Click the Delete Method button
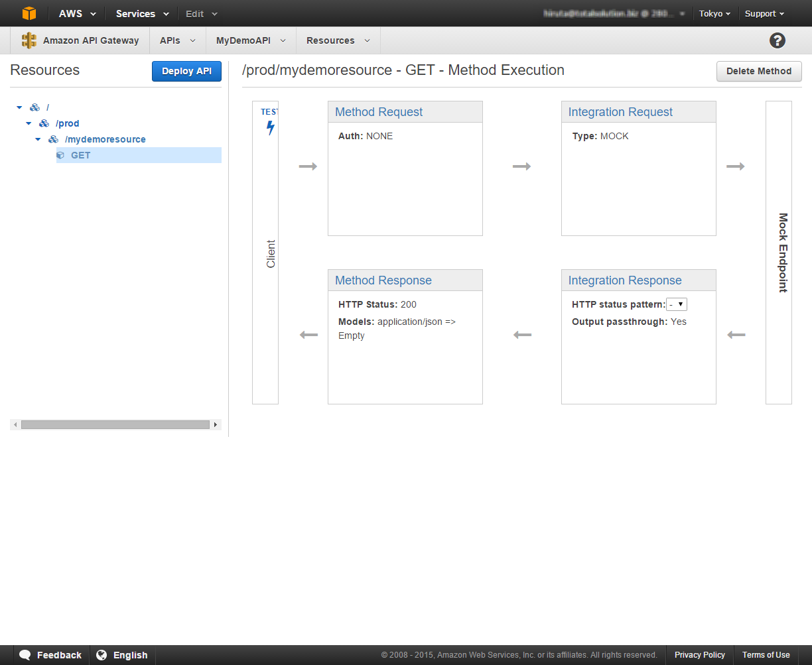 point(759,71)
